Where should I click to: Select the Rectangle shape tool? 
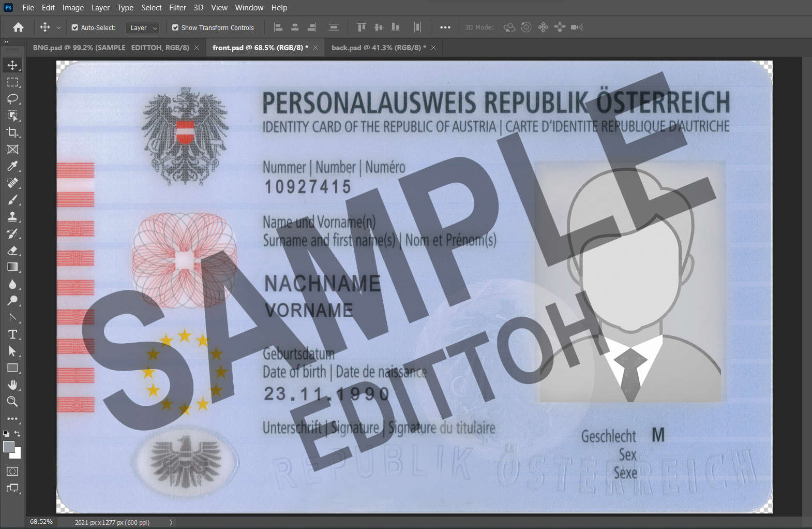pyautogui.click(x=12, y=368)
